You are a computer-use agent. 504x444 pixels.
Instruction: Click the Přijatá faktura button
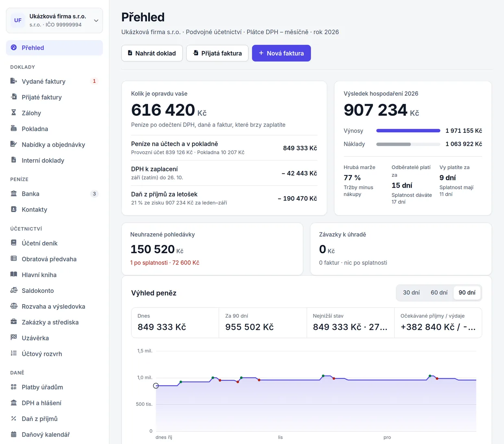[x=217, y=53]
